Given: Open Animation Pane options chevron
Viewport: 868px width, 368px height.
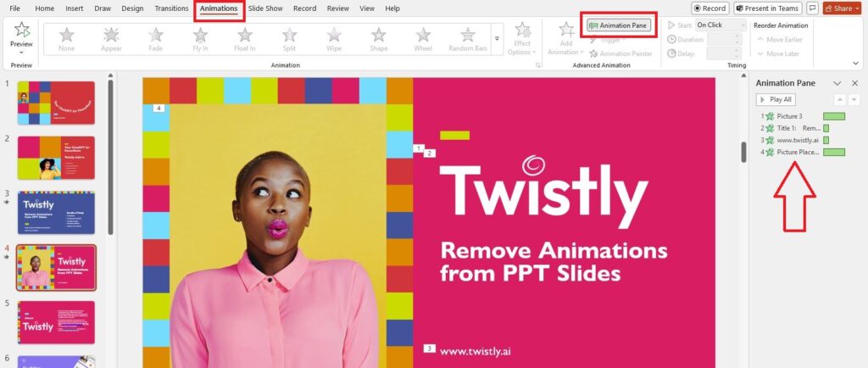Looking at the screenshot, I should (837, 83).
